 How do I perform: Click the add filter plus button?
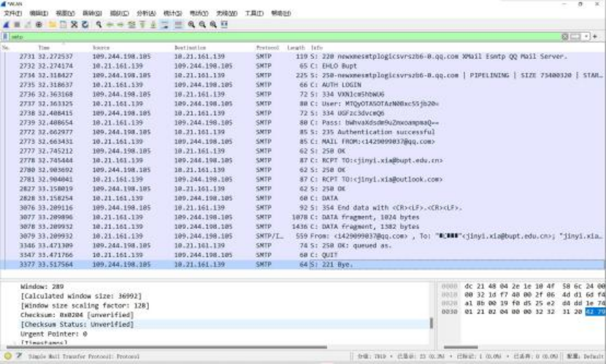click(x=597, y=36)
